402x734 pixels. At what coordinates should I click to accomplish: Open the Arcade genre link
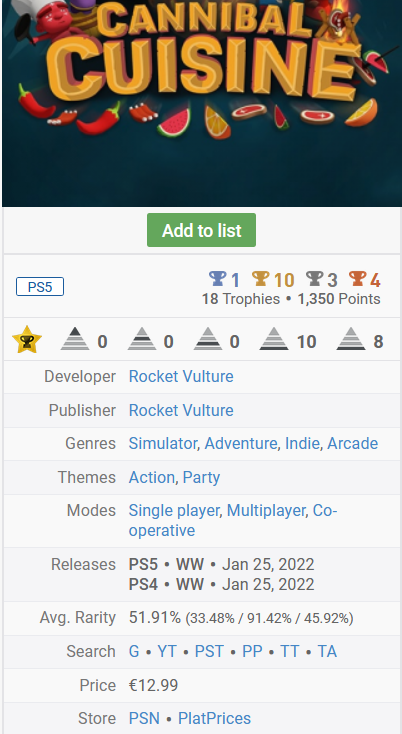tap(352, 443)
